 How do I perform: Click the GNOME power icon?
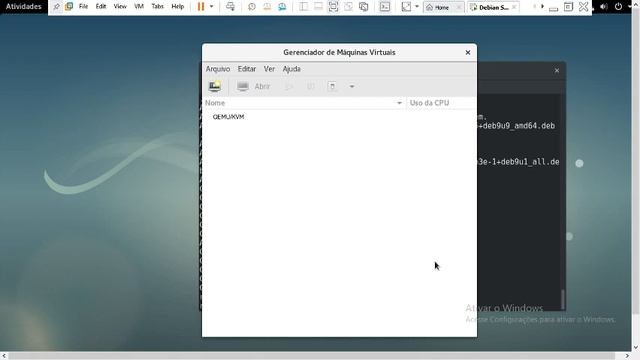coord(618,7)
